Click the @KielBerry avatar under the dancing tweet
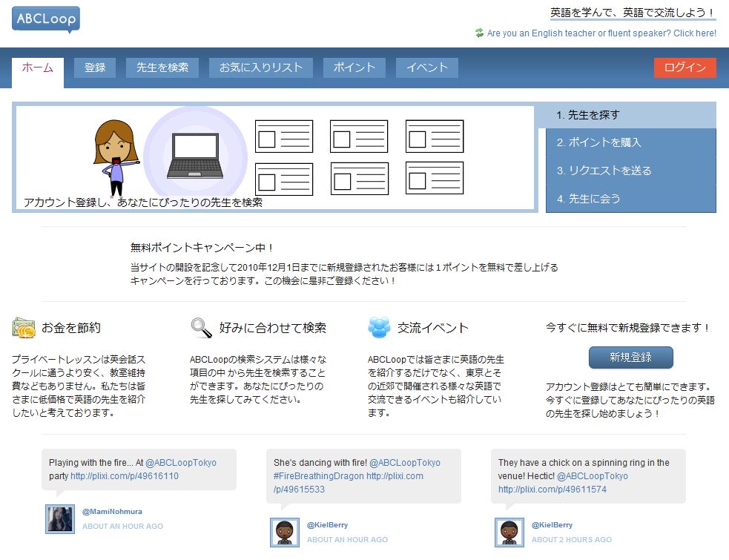Image resolution: width=729 pixels, height=560 pixels. [285, 533]
